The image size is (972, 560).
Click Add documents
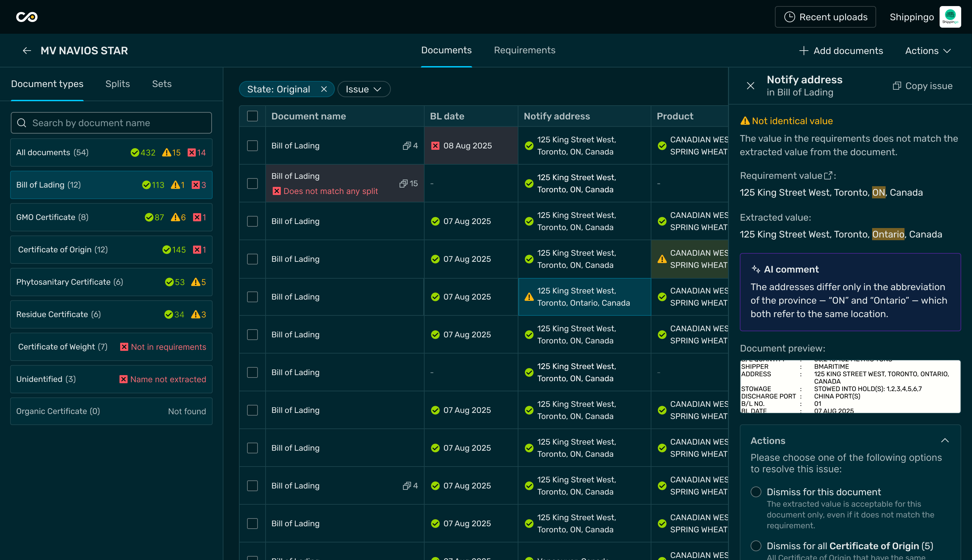pyautogui.click(x=841, y=51)
